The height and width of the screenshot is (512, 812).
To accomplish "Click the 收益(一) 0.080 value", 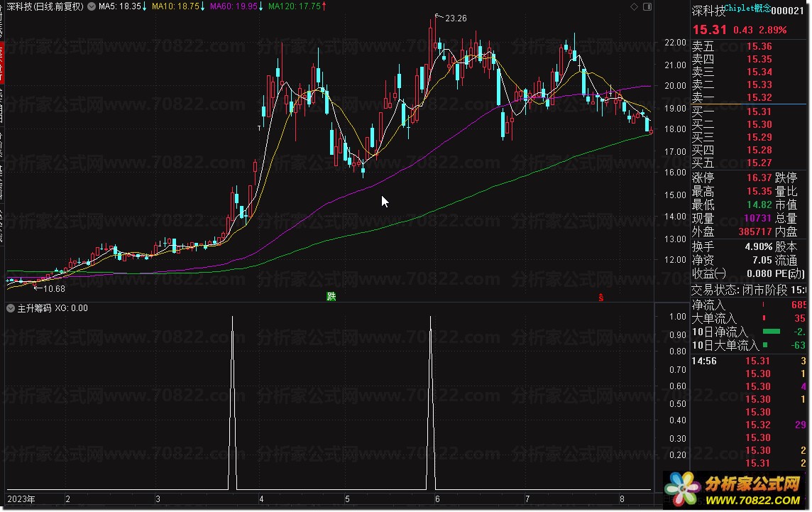I will pos(759,273).
